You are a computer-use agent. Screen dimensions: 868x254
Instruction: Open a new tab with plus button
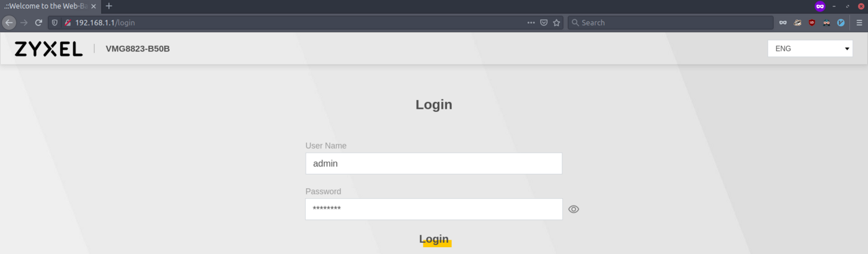click(x=109, y=6)
